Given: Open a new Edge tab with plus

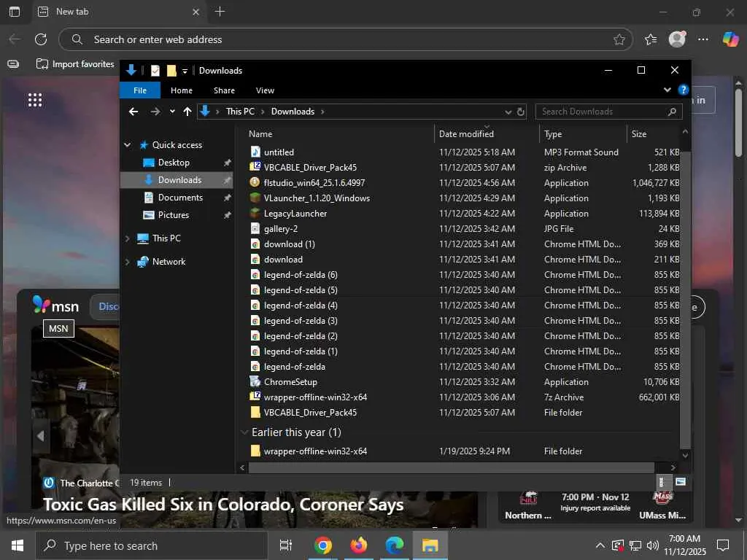Looking at the screenshot, I should point(220,12).
